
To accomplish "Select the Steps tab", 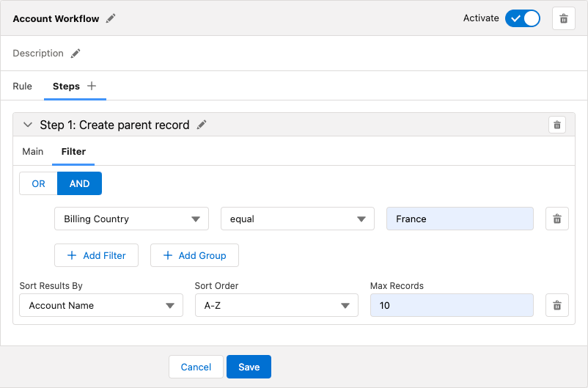I will [67, 87].
